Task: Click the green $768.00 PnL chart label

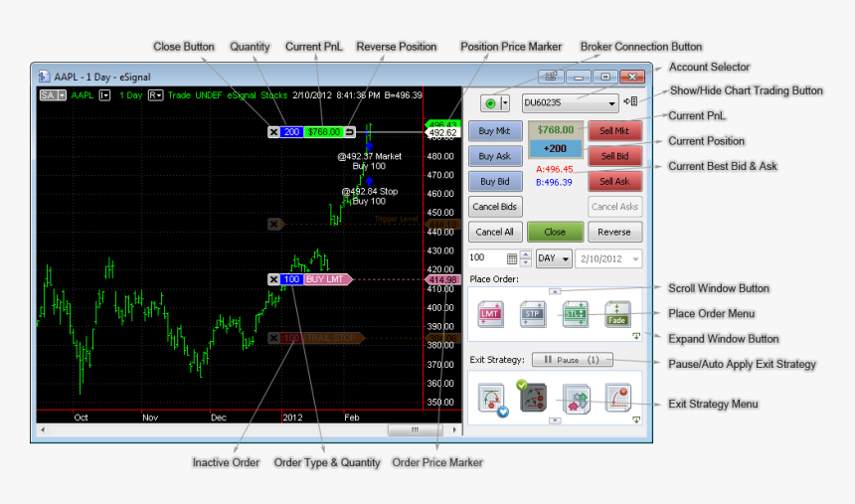Action: point(323,132)
